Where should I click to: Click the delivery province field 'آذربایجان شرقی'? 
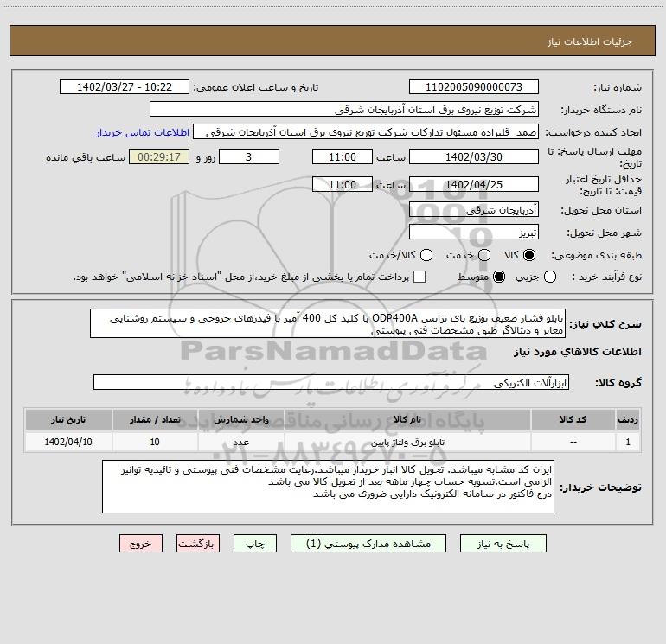click(474, 210)
